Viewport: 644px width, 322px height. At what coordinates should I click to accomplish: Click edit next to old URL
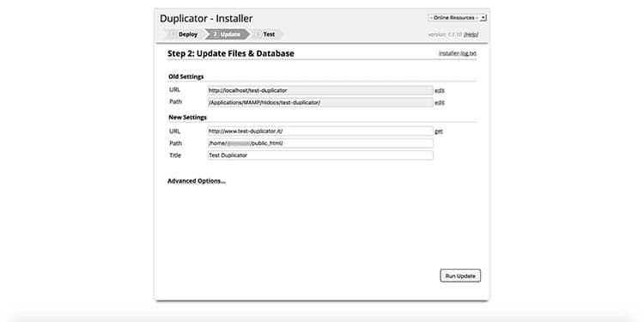pyautogui.click(x=440, y=90)
